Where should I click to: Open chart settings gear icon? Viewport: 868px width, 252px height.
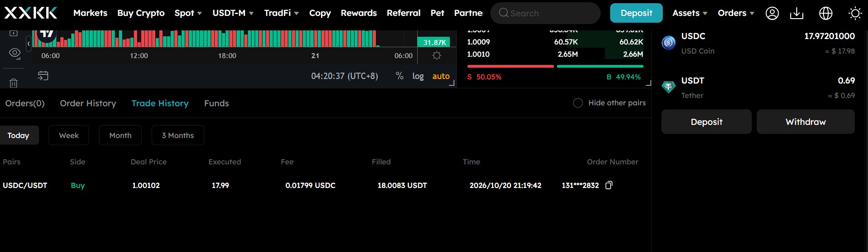[x=437, y=55]
